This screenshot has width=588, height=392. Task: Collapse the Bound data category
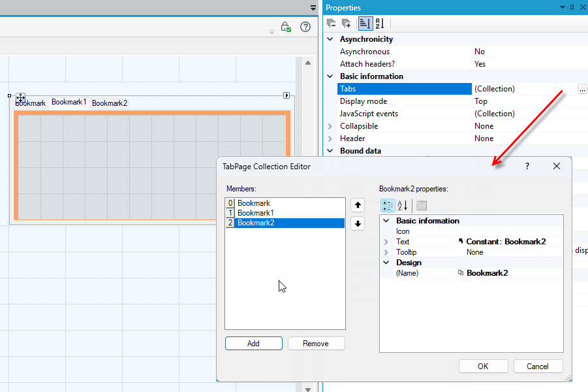pos(330,150)
